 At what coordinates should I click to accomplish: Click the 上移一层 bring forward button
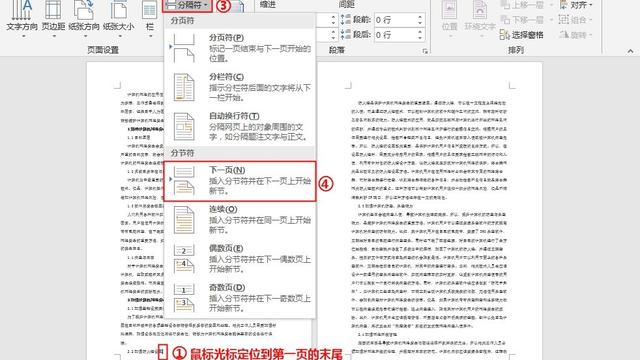point(526,5)
